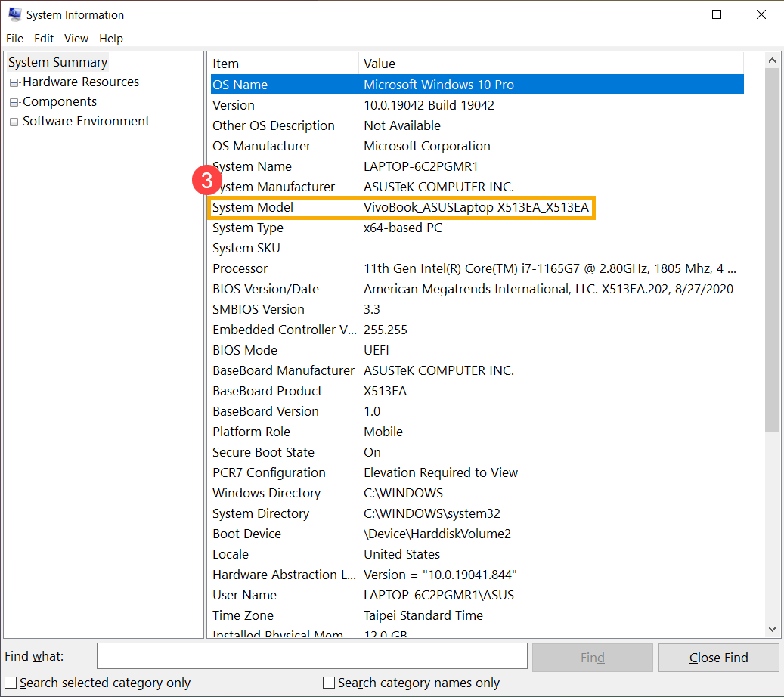Open the View menu
The height and width of the screenshot is (697, 784).
point(76,39)
